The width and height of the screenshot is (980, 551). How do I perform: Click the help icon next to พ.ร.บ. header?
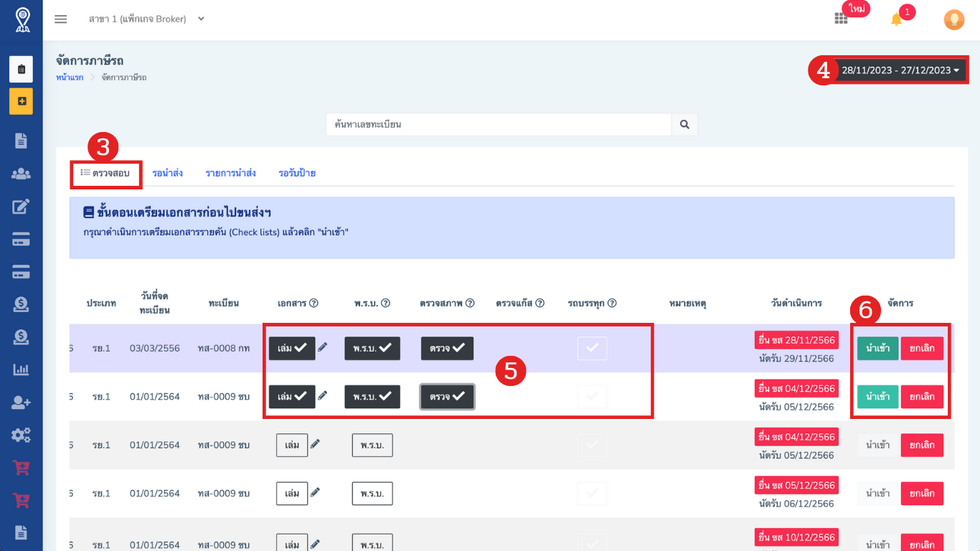click(x=385, y=303)
